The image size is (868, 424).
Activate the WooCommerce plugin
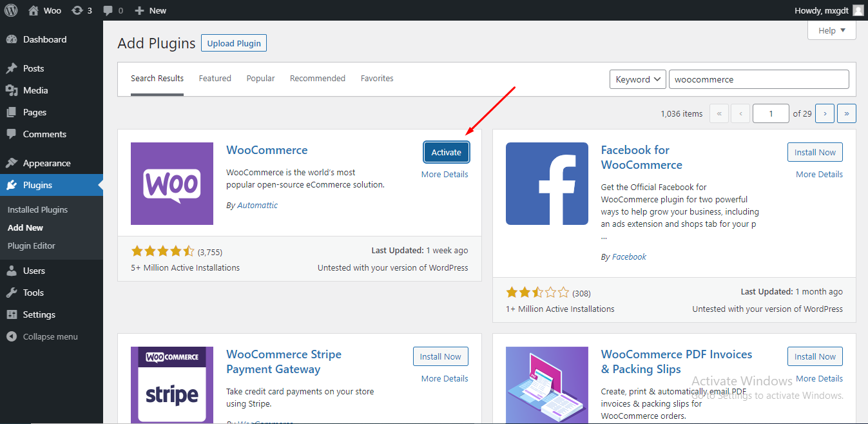click(x=447, y=152)
